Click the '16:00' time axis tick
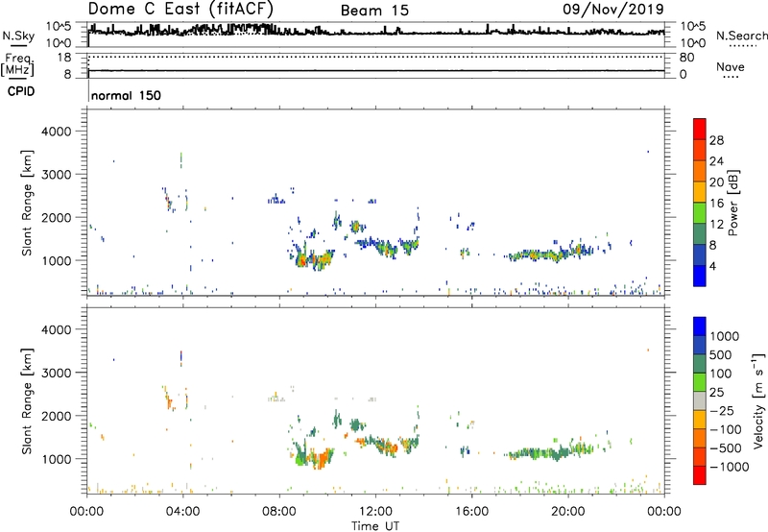This screenshot has height=532, width=768. pos(471,512)
